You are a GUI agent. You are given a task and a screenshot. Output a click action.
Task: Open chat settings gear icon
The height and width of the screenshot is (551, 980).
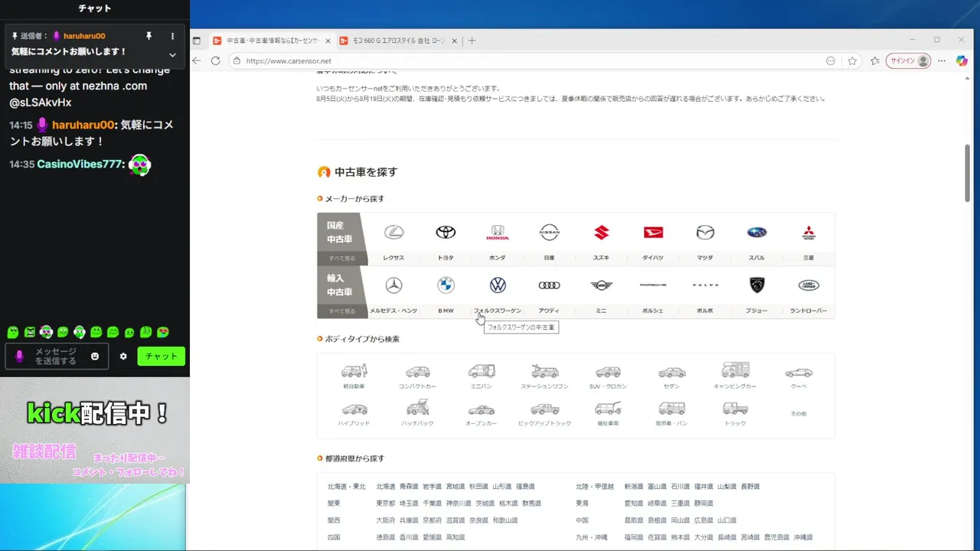123,357
